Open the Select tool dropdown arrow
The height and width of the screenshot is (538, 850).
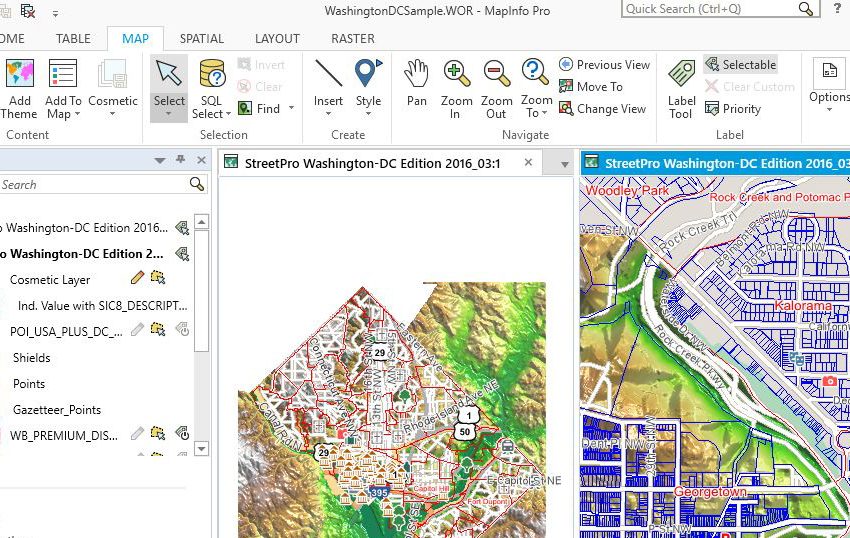[x=169, y=114]
